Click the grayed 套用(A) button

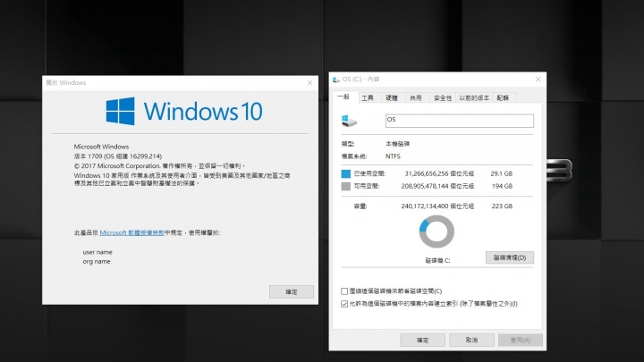521,340
